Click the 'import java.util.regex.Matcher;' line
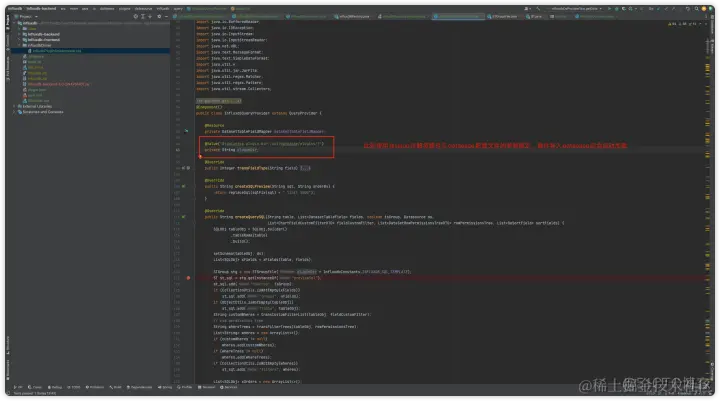The image size is (720, 401). [x=229, y=77]
